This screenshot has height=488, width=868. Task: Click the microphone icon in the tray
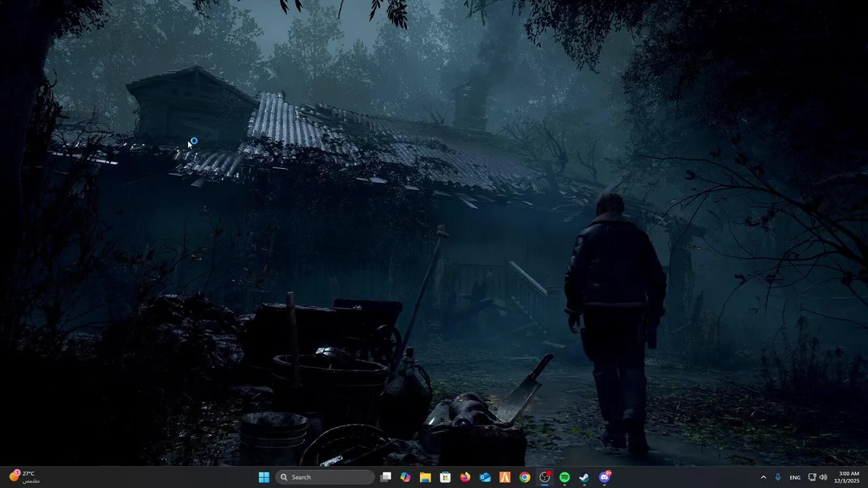click(778, 477)
